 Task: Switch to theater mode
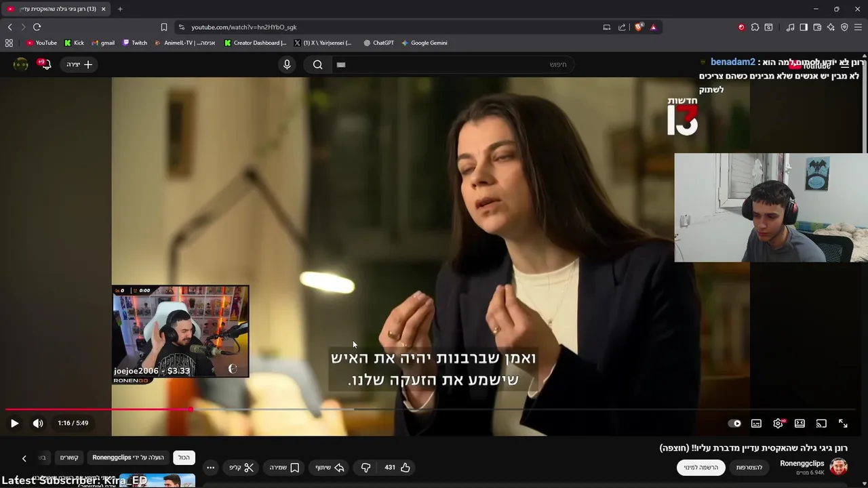click(800, 423)
